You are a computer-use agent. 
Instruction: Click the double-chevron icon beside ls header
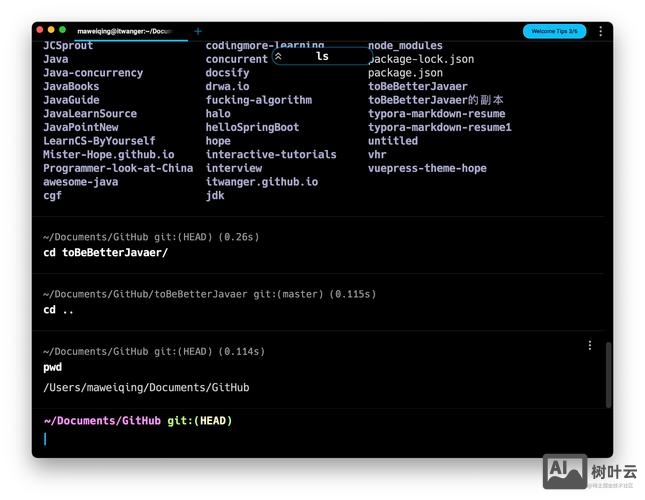pyautogui.click(x=278, y=56)
